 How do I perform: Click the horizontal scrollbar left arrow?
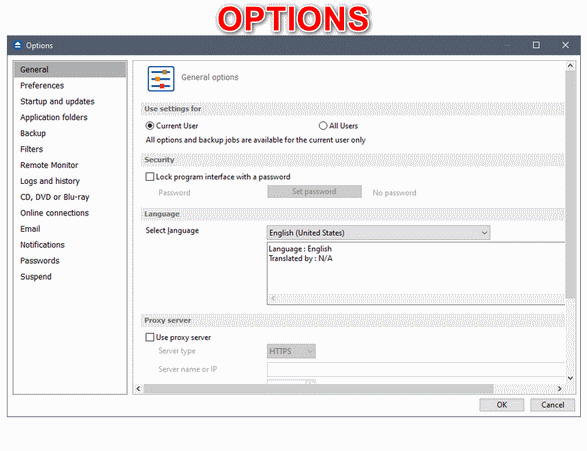(138, 388)
